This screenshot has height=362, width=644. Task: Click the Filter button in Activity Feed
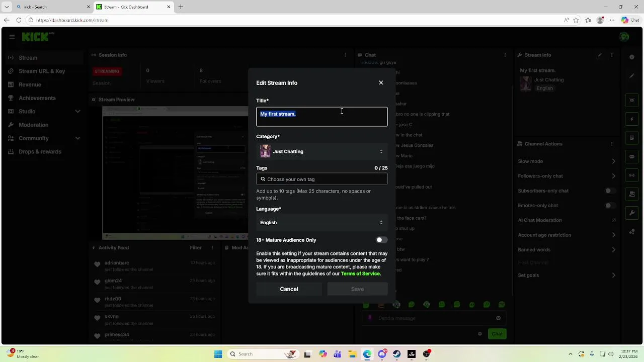[196, 247]
